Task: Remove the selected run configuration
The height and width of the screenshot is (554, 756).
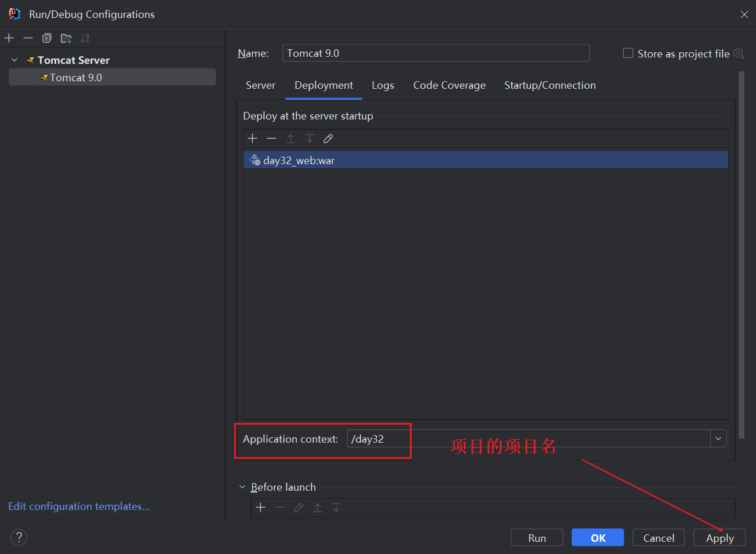Action: (x=28, y=38)
